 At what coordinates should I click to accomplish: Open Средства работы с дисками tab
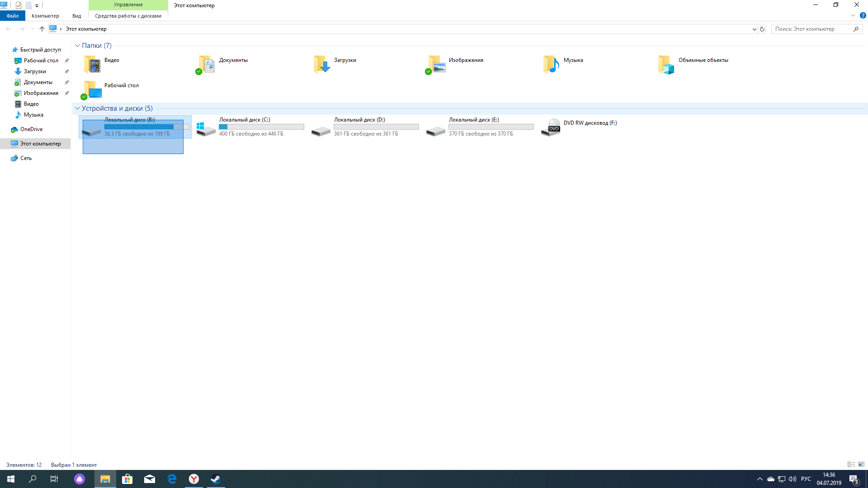click(128, 16)
